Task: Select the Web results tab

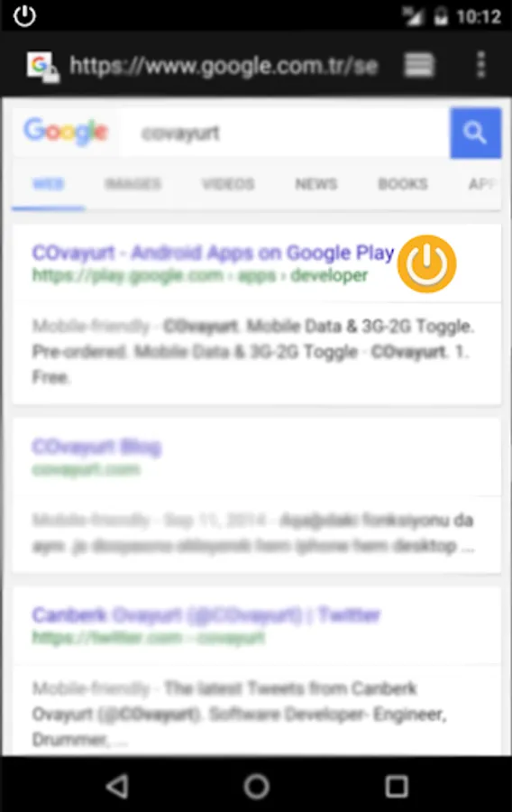Action: pyautogui.click(x=48, y=184)
